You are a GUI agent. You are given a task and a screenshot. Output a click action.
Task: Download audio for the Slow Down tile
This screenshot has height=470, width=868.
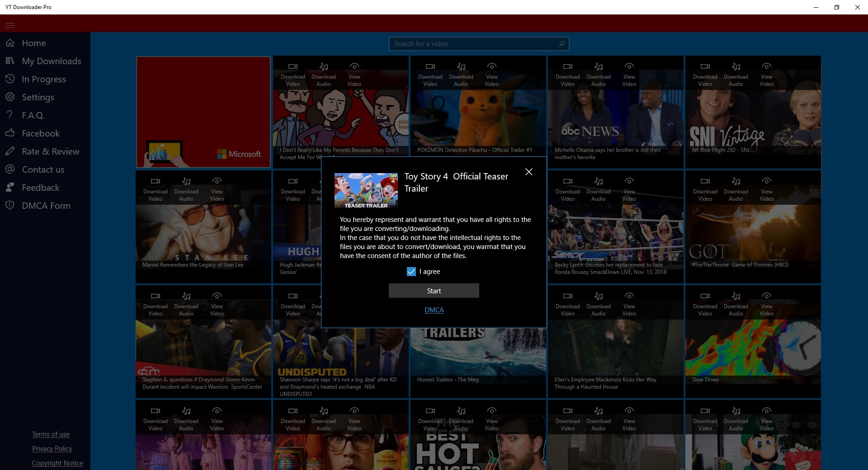coord(736,304)
